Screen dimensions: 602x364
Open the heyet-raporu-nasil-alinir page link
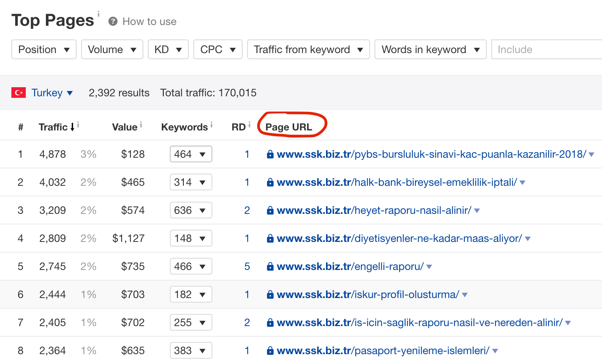pyautogui.click(x=374, y=210)
